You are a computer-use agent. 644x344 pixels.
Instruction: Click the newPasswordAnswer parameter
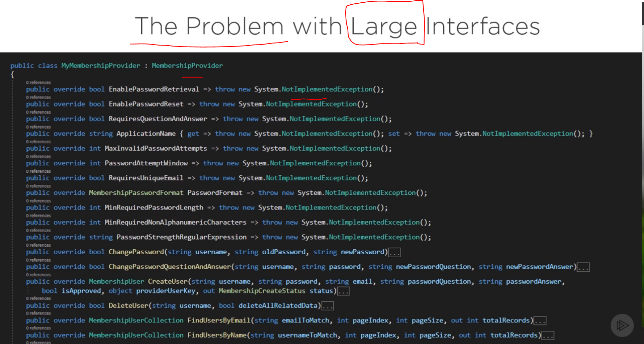pos(539,267)
